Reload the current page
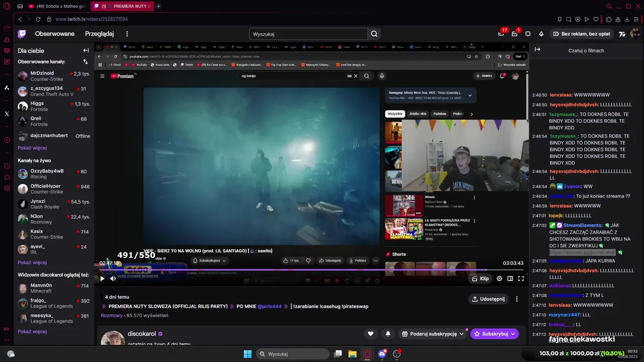The width and height of the screenshot is (644, 362). (x=38, y=19)
